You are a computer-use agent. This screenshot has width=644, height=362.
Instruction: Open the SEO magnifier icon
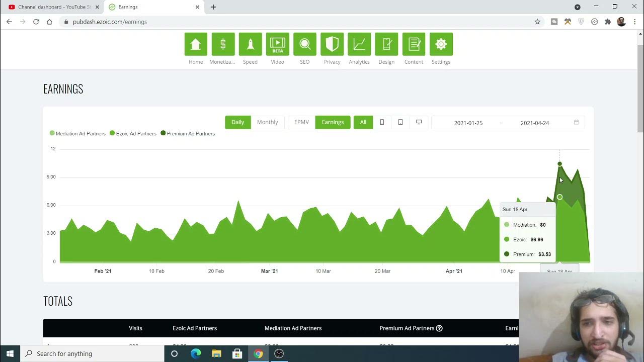(x=304, y=44)
